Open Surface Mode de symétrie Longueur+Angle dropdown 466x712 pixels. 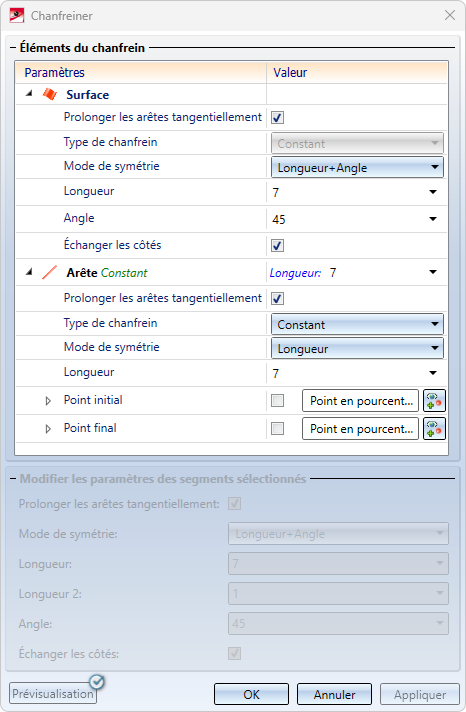click(x=357, y=168)
